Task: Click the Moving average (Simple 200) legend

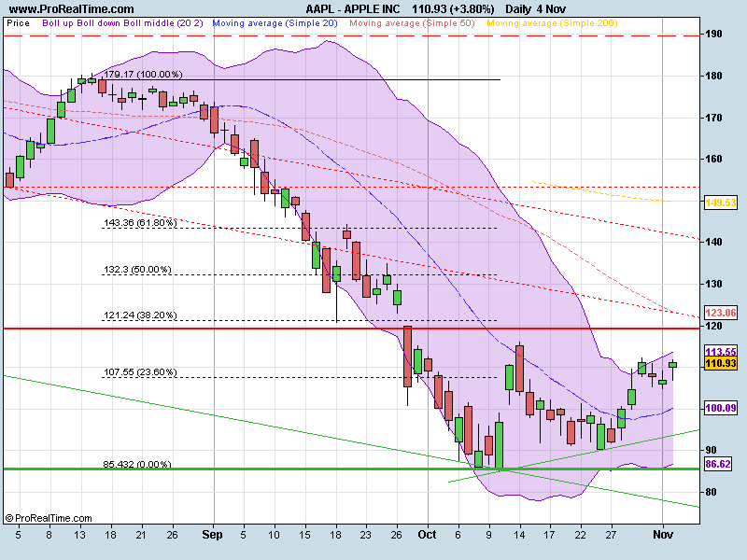Action: (552, 22)
